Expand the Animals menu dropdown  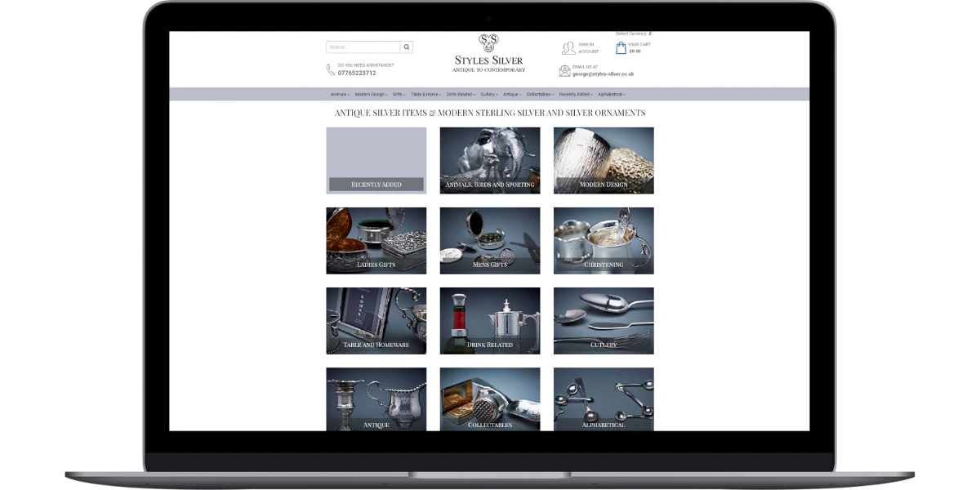(x=340, y=95)
